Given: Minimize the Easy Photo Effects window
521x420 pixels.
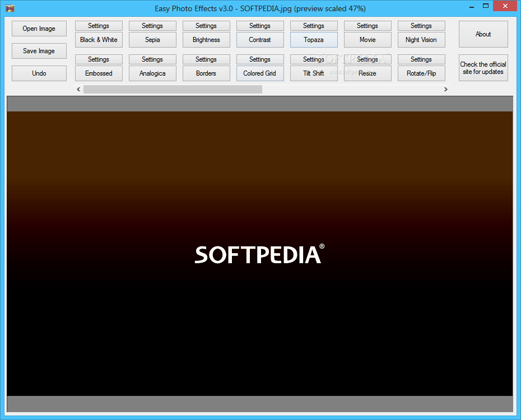Looking at the screenshot, I should 472,7.
